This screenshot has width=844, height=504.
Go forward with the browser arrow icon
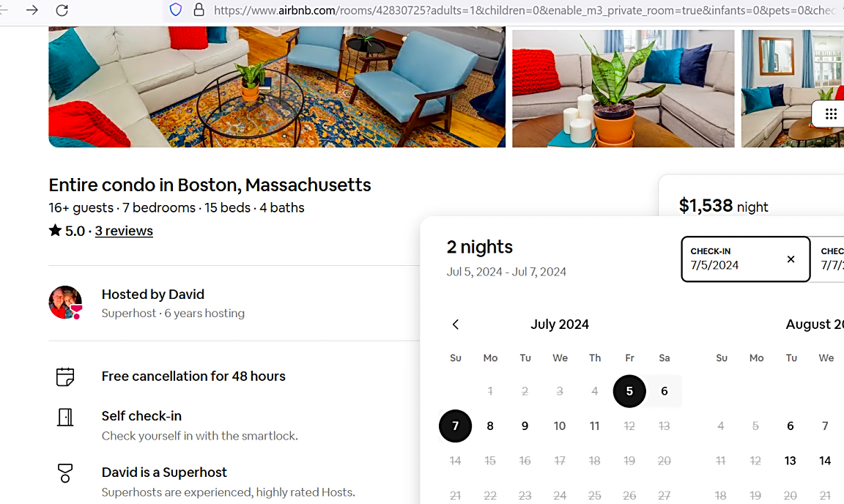tap(32, 10)
